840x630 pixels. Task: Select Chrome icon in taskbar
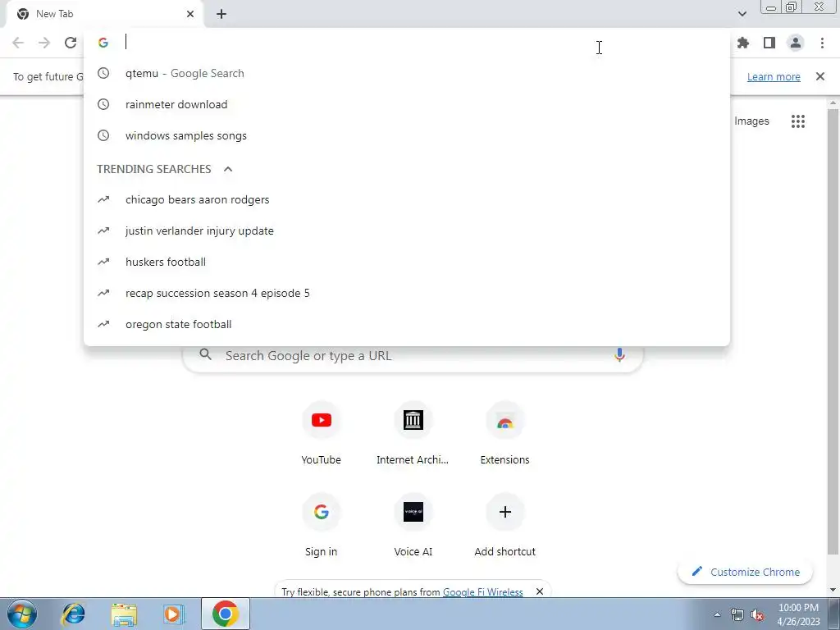(x=225, y=614)
